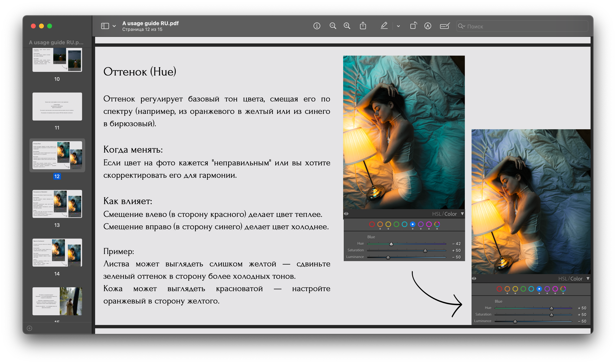Image resolution: width=616 pixels, height=364 pixels.
Task: Toggle the sidebar view button
Action: 105,26
